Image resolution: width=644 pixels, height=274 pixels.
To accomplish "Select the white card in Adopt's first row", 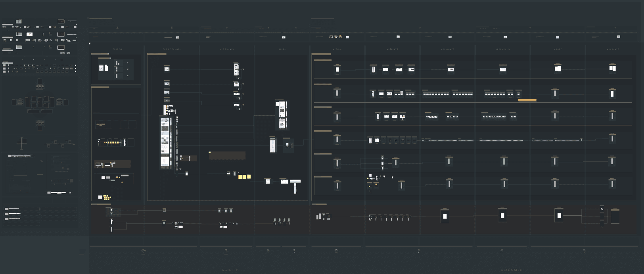I will pyautogui.click(x=558, y=68).
